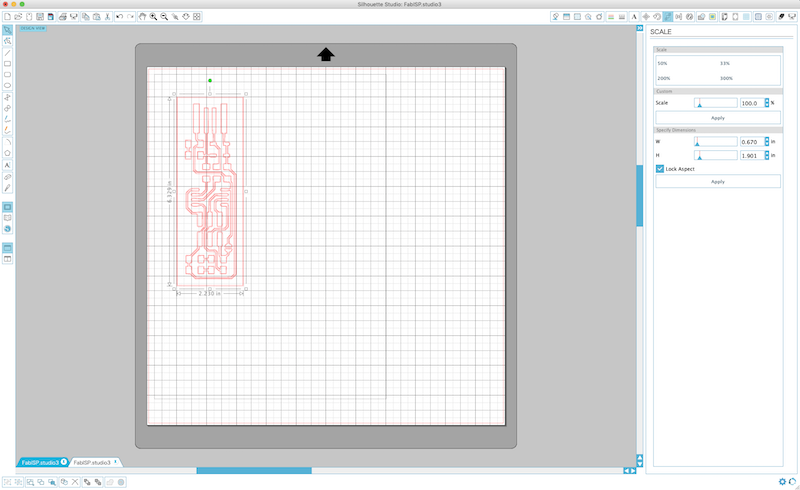
Task: Zoom out with the magnifier minus icon
Action: (164, 17)
